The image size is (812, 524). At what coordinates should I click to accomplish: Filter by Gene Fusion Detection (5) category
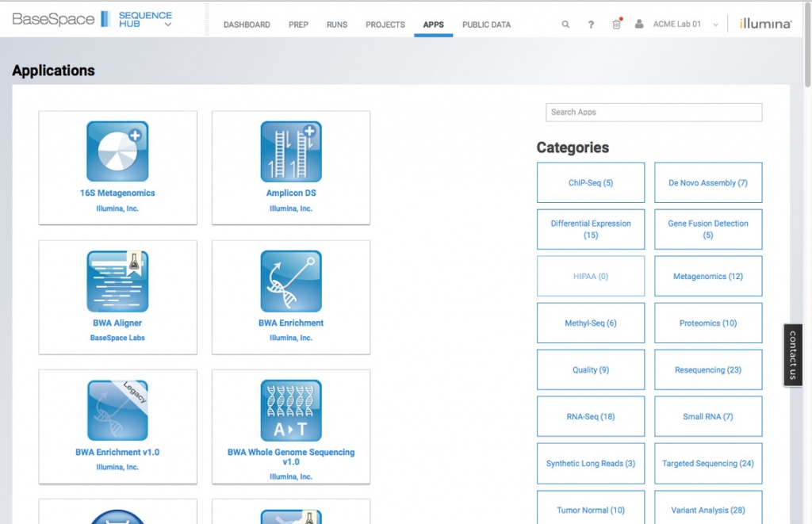(x=708, y=229)
